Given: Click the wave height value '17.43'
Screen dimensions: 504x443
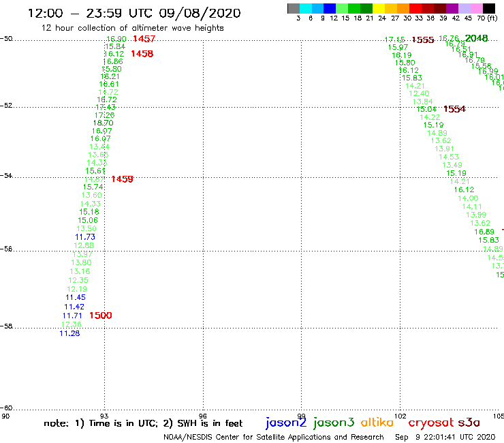Looking at the screenshot, I should click(x=106, y=107).
